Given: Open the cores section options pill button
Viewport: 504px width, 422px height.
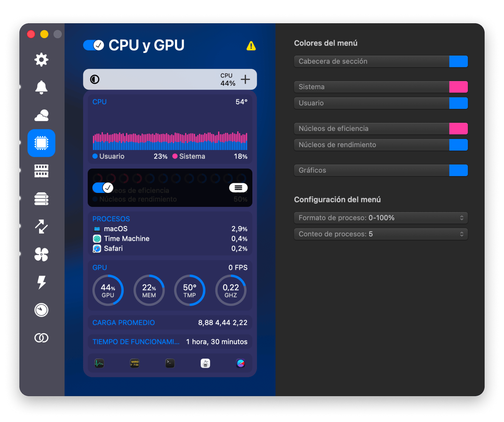Looking at the screenshot, I should tap(238, 188).
